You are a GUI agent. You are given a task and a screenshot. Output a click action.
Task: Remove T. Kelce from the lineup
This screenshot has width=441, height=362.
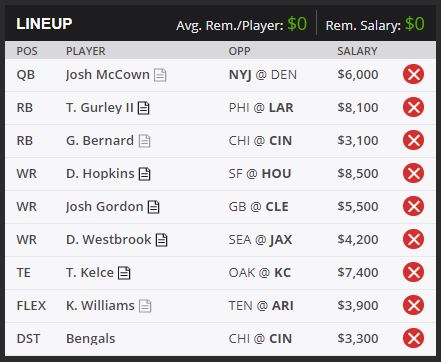pyautogui.click(x=413, y=272)
